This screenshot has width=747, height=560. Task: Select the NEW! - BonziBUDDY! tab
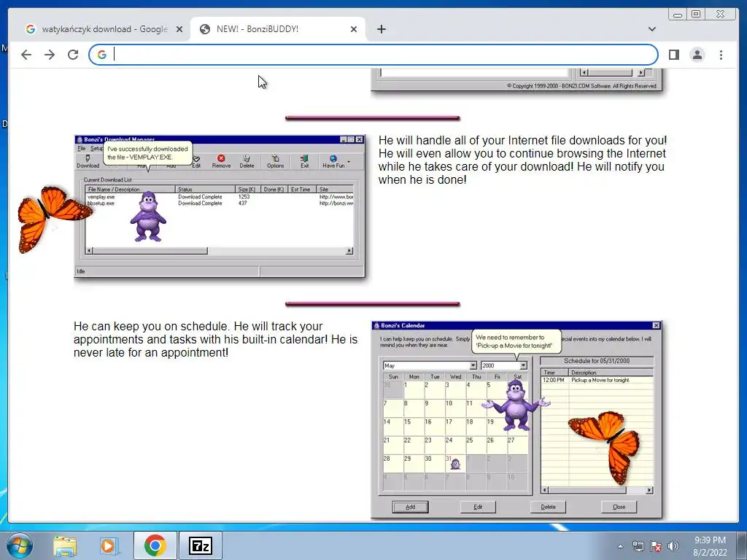point(278,29)
